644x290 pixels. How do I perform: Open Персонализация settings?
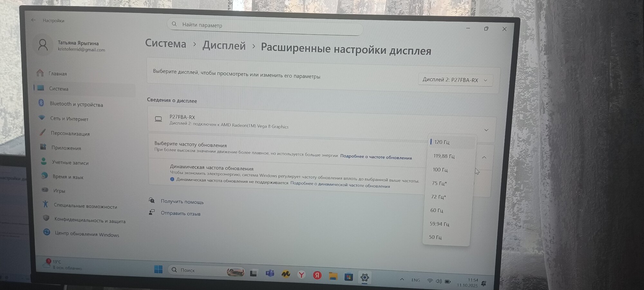click(x=70, y=133)
